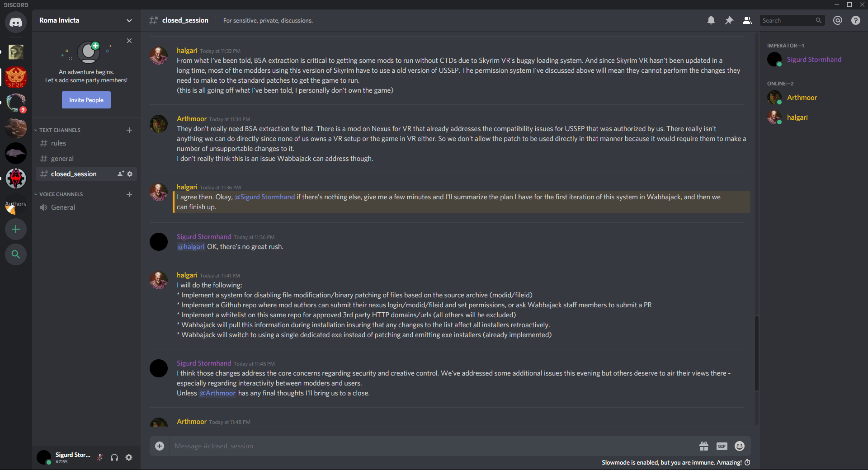Open the notification bell settings

[711, 20]
